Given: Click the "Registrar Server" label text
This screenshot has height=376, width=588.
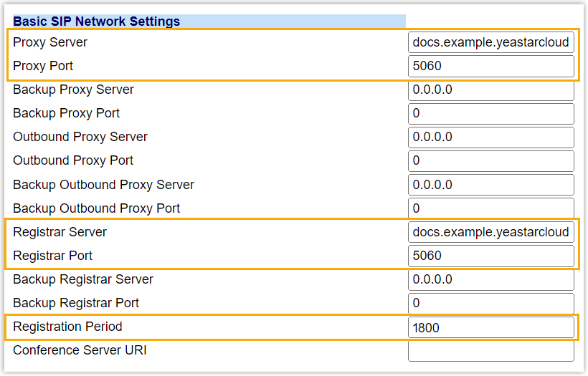Looking at the screenshot, I should pyautogui.click(x=60, y=232).
